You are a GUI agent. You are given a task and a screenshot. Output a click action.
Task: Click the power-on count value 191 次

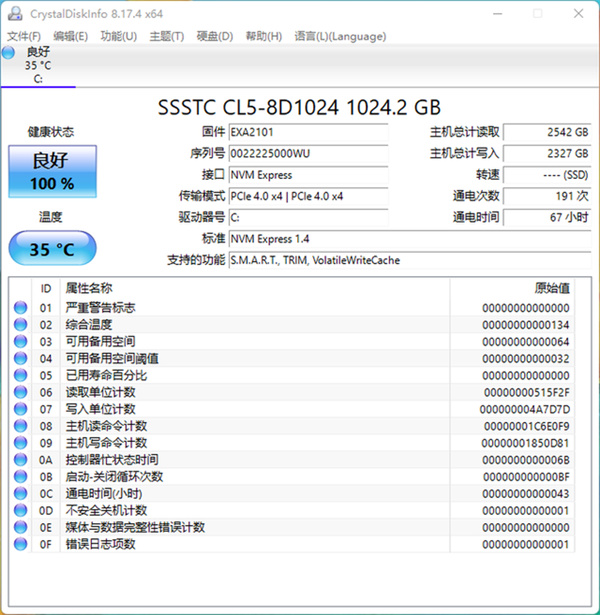click(547, 196)
